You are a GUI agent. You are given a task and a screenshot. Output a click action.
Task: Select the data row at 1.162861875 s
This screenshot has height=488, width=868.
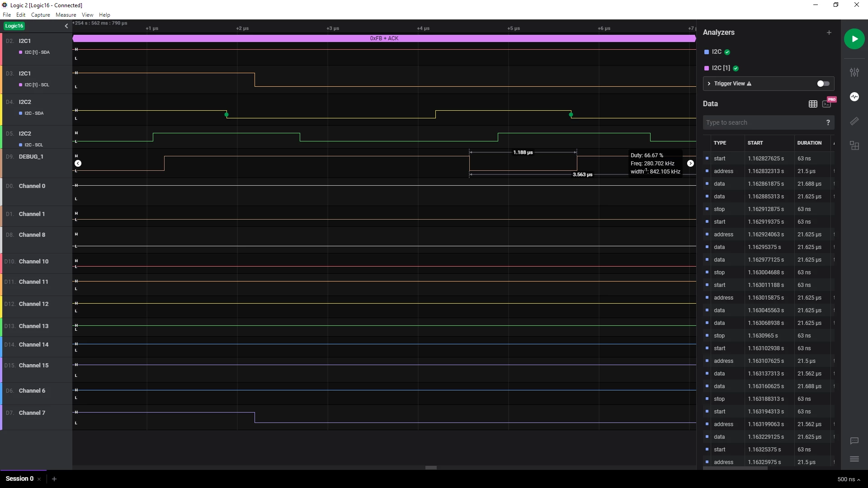click(769, 184)
